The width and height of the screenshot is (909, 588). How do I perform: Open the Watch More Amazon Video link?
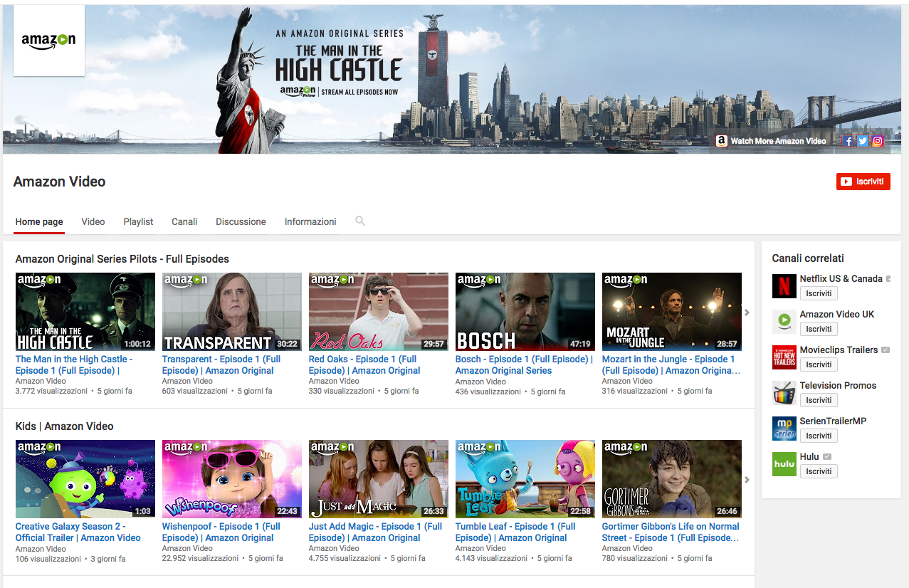point(777,141)
